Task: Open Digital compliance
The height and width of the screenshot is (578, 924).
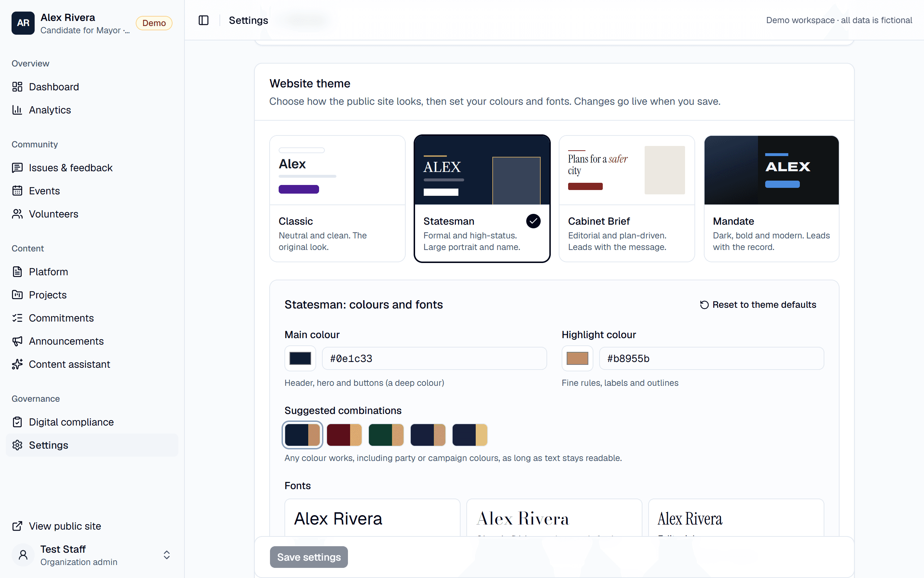Action: pyautogui.click(x=92, y=422)
